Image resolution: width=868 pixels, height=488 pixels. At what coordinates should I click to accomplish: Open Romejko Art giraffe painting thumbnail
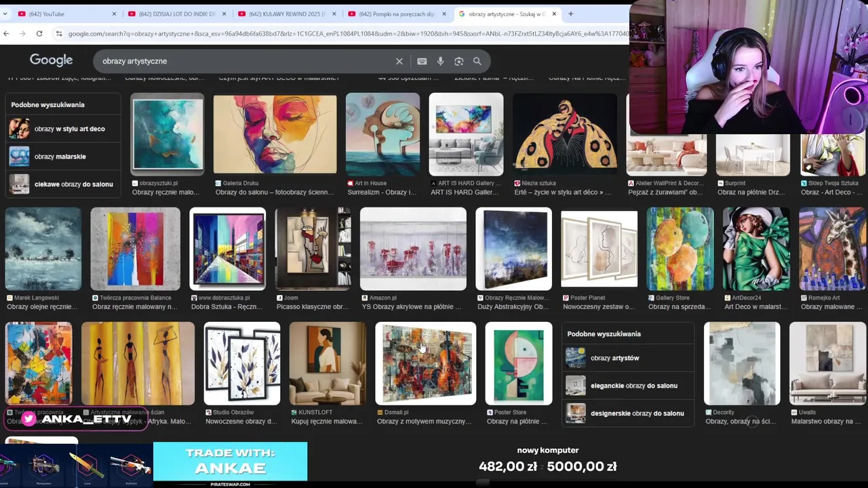(833, 249)
